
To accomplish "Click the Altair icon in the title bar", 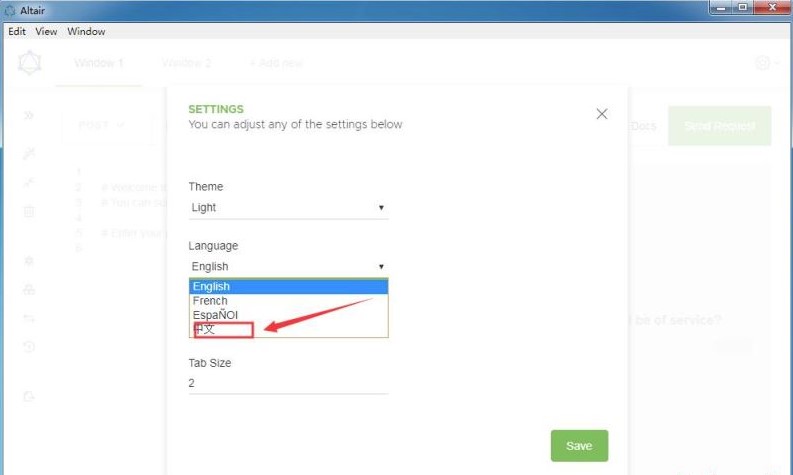I will (x=10, y=10).
